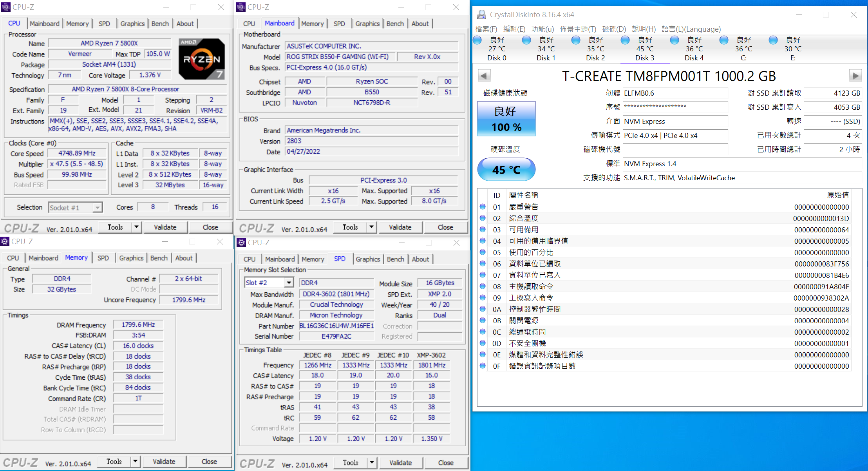Viewport: 868px width, 471px height.
Task: Click Validate button in CPU window
Action: 165,227
